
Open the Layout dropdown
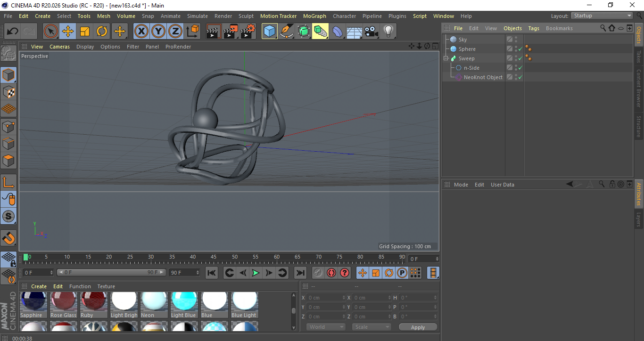(x=602, y=16)
